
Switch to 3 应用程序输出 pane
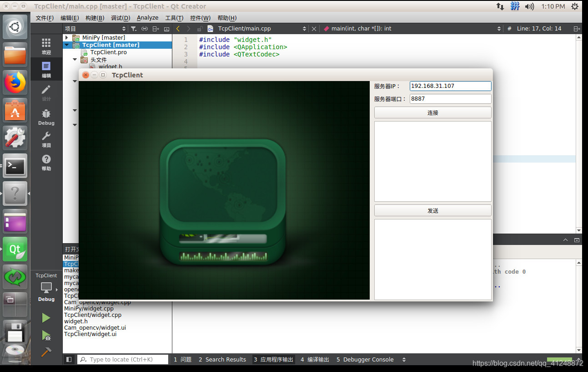click(274, 360)
